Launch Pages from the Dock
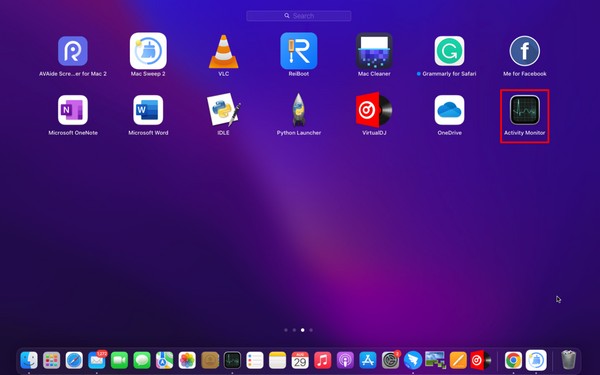This screenshot has width=600, height=375. pos(458,360)
